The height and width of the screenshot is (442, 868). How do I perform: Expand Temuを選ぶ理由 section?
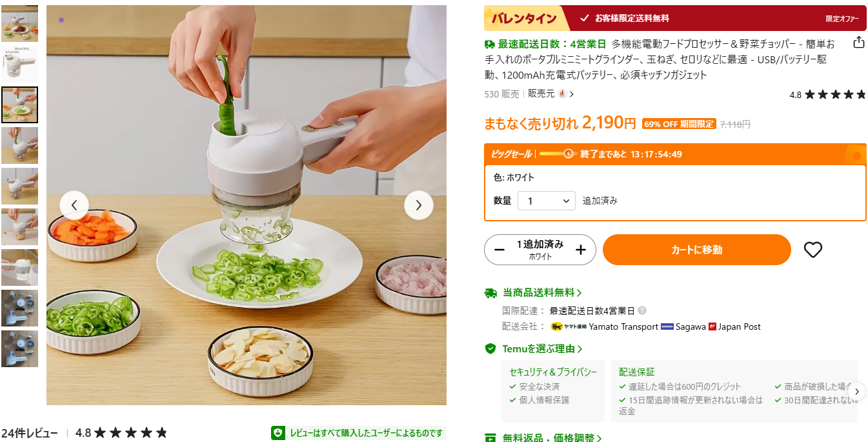(534, 349)
